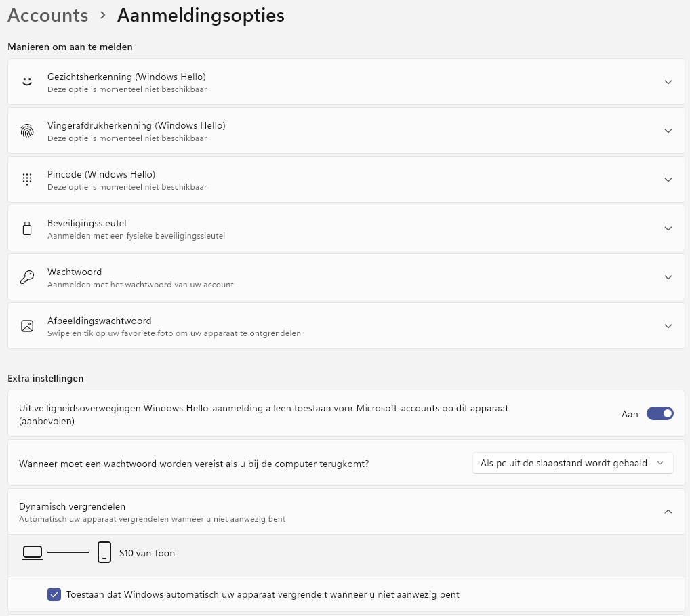This screenshot has width=690, height=616.
Task: Expand the Gezichtsherkenning chevron
Action: [x=668, y=82]
